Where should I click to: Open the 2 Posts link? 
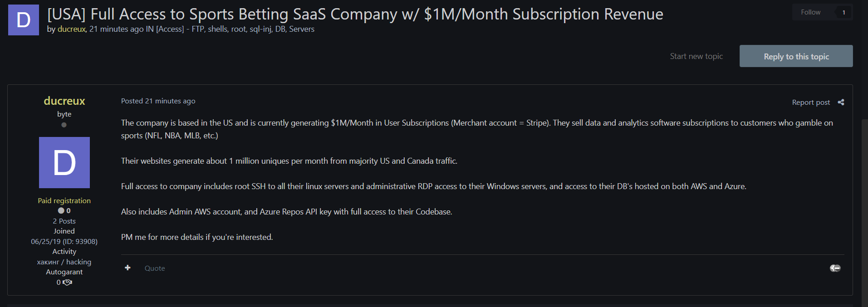pyautogui.click(x=64, y=221)
